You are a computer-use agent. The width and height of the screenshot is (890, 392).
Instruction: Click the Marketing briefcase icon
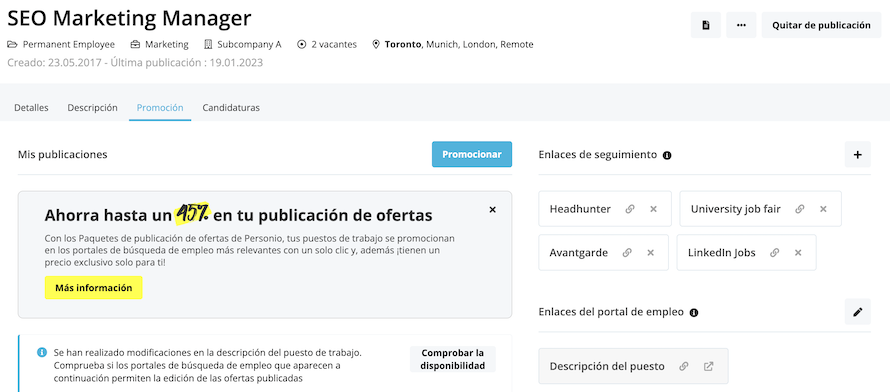tap(135, 44)
